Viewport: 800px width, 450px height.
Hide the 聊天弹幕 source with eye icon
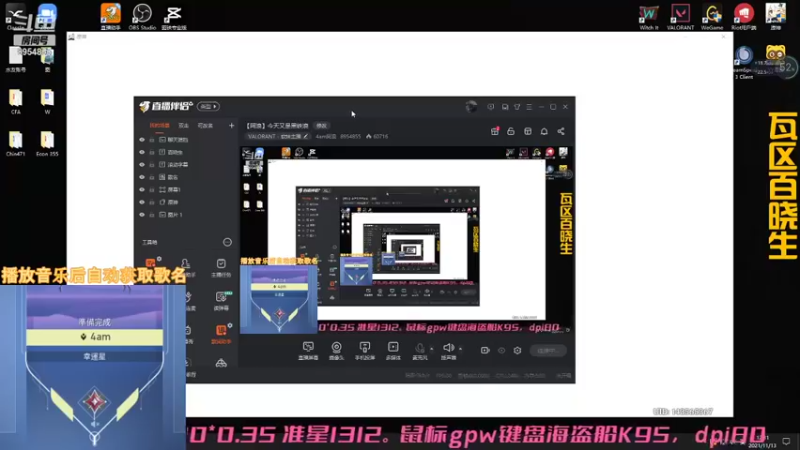[x=142, y=139]
